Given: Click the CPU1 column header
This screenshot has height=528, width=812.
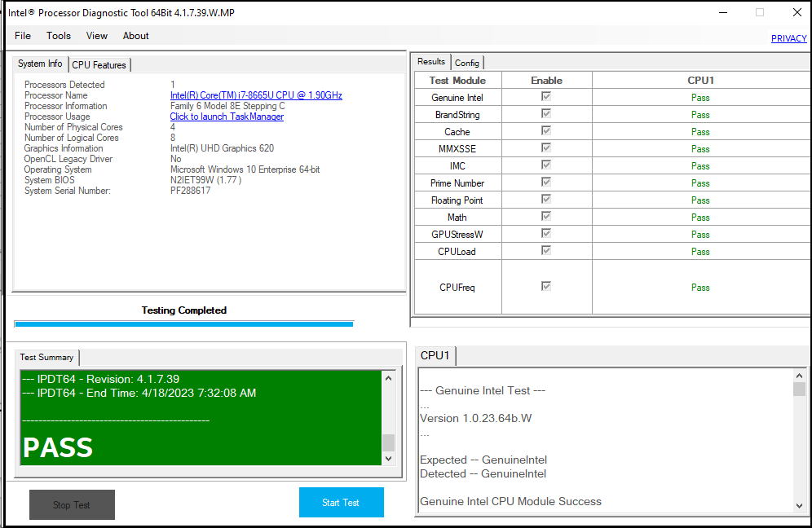Looking at the screenshot, I should coord(700,80).
